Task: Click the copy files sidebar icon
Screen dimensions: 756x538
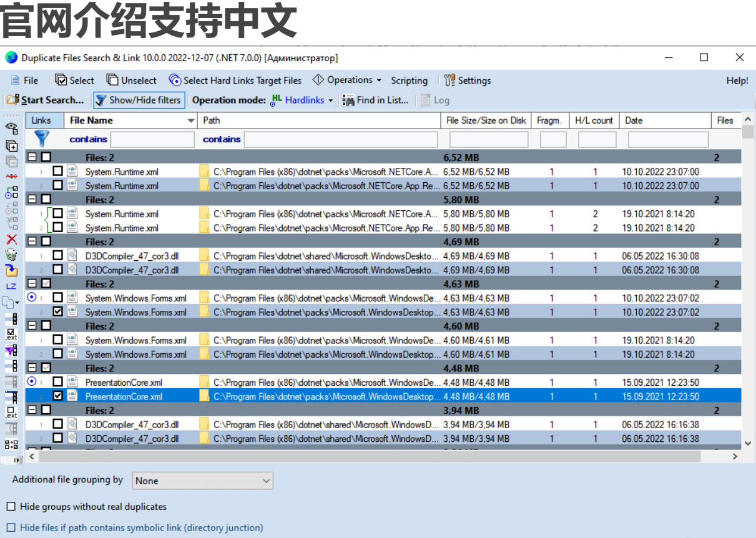Action: click(x=10, y=302)
